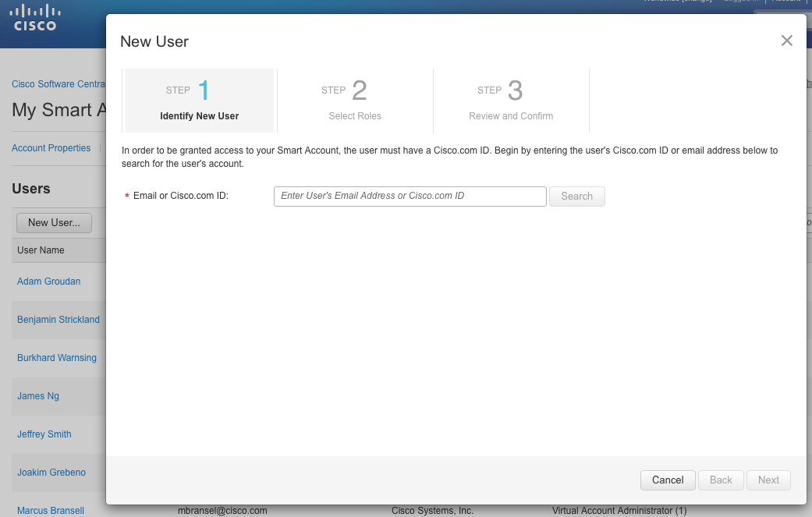Click the Search button
812x517 pixels.
(576, 196)
